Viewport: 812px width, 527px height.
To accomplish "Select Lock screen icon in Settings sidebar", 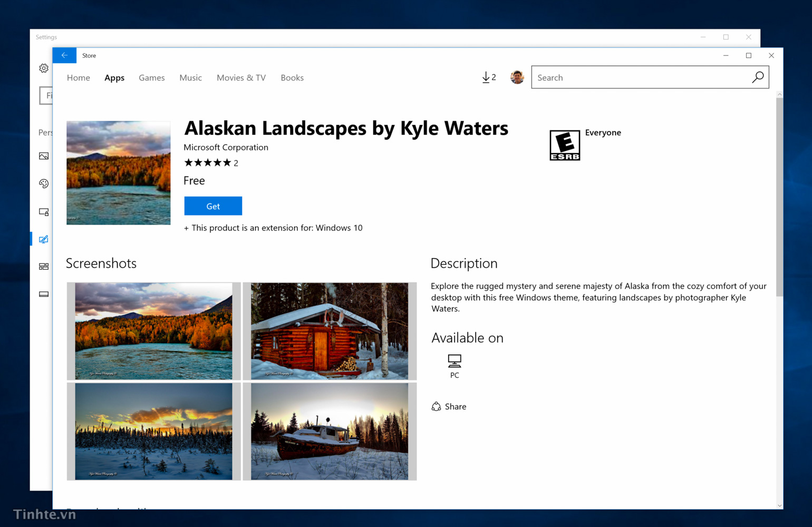I will 44,212.
